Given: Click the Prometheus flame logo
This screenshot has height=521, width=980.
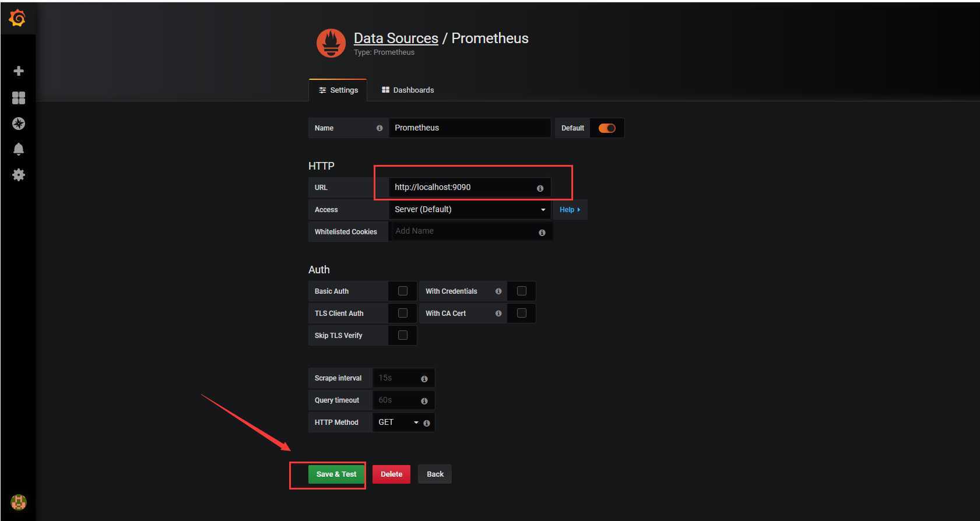Looking at the screenshot, I should point(331,44).
